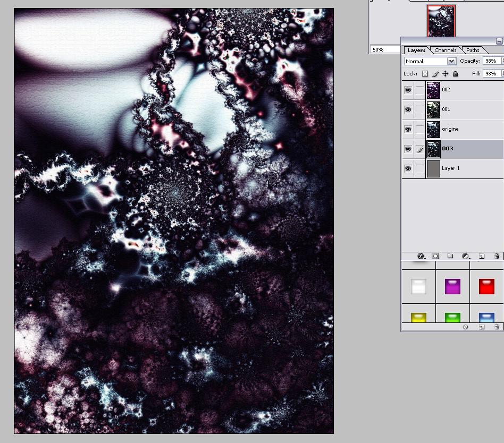Open the adjustment layer dropdown menu
This screenshot has width=504, height=443.
point(466,256)
